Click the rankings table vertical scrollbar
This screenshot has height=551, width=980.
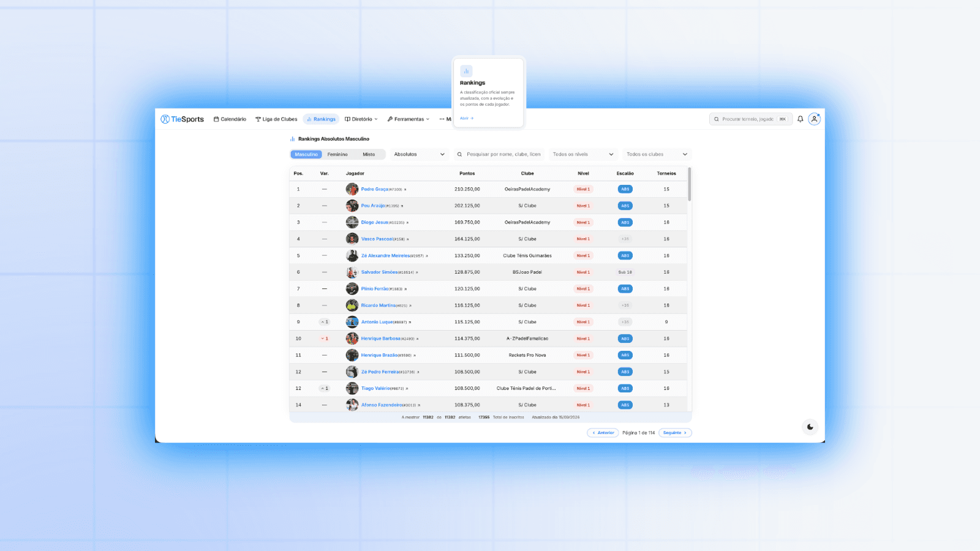[x=690, y=184]
